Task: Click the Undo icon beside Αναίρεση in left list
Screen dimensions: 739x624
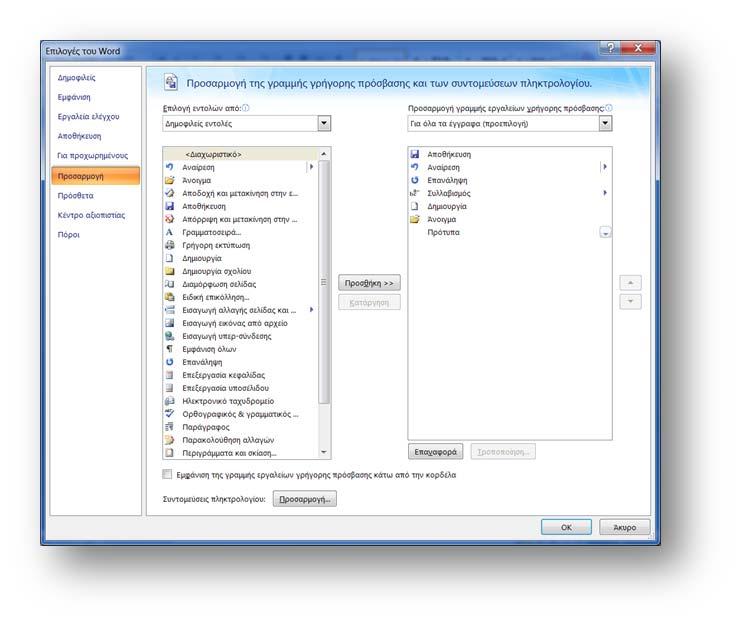Action: pyautogui.click(x=170, y=167)
